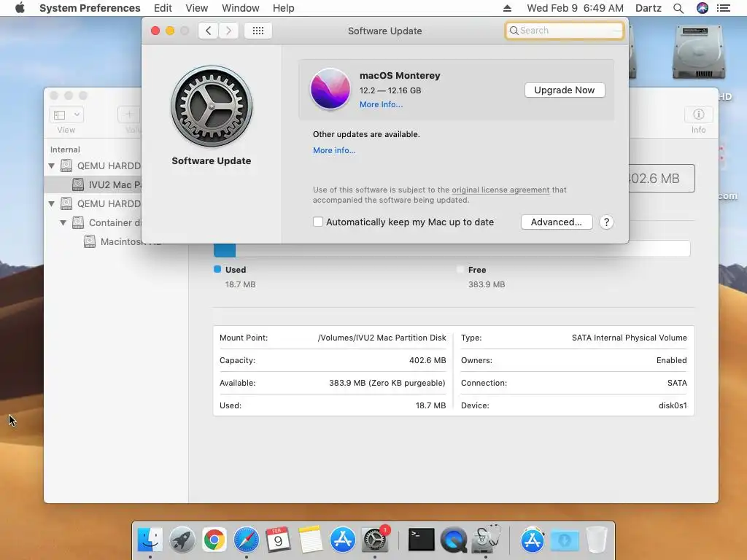The image size is (747, 560).
Task: Open Disk Utility View dropdown
Action: [66, 114]
